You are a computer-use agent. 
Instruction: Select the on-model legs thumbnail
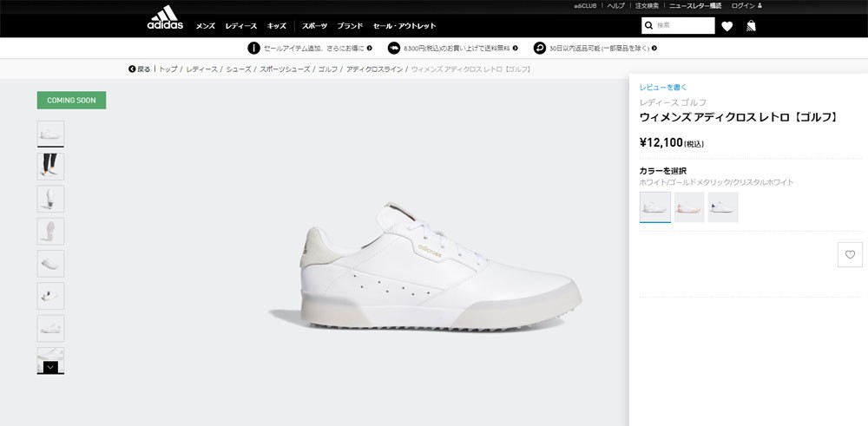click(50, 167)
